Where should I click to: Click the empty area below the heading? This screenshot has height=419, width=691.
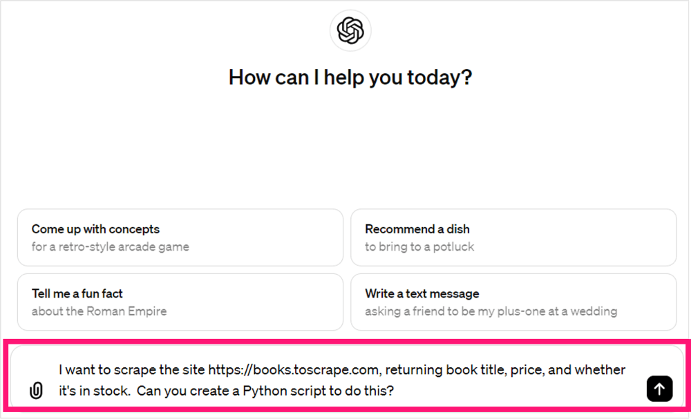tap(349, 150)
